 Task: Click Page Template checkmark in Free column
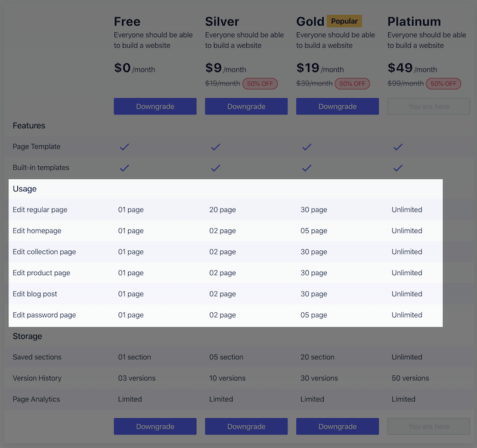click(x=125, y=147)
